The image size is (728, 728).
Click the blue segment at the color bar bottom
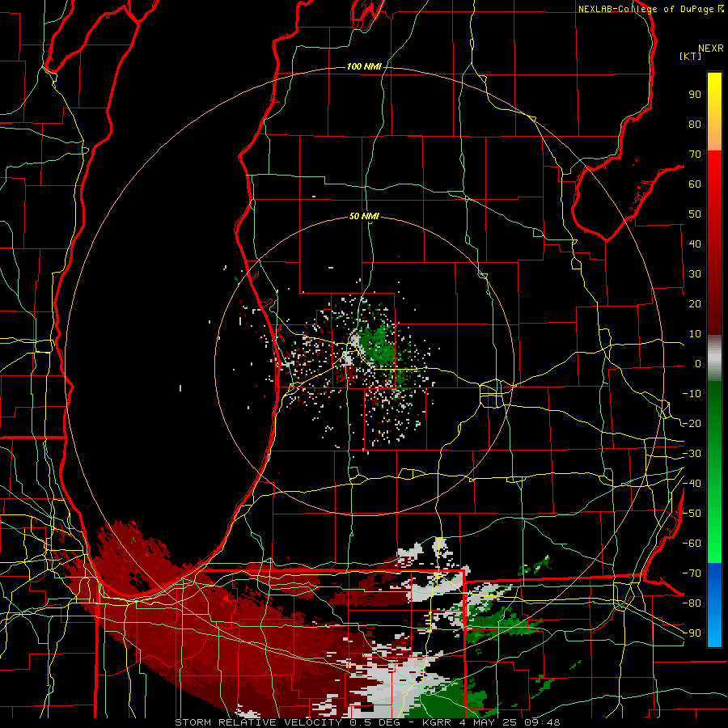click(x=714, y=605)
